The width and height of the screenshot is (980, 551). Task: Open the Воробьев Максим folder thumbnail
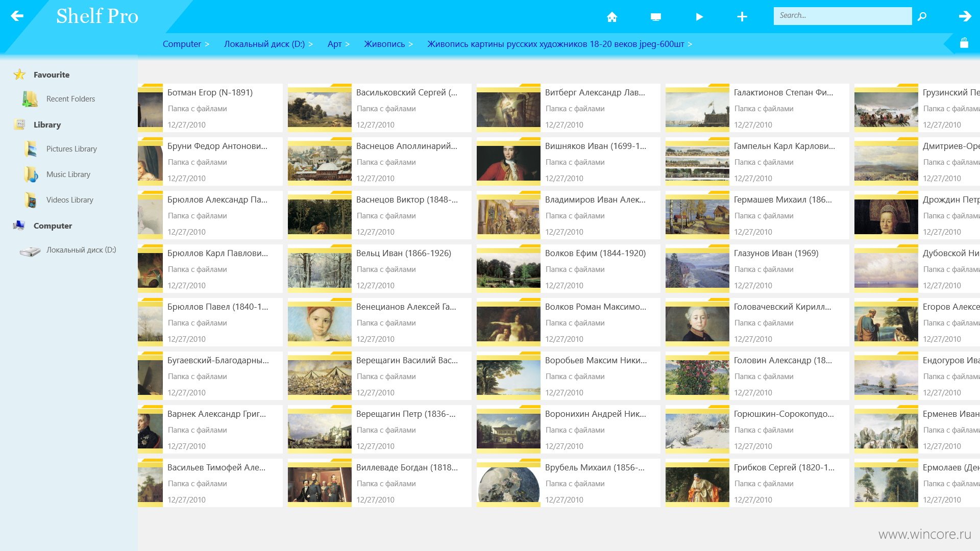pos(508,375)
